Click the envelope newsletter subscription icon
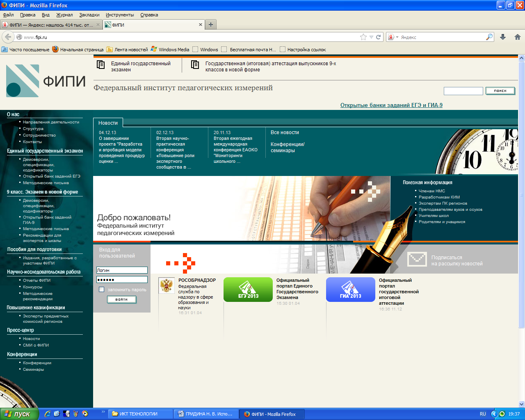Image resolution: width=525 pixels, height=420 pixels. pyautogui.click(x=417, y=259)
